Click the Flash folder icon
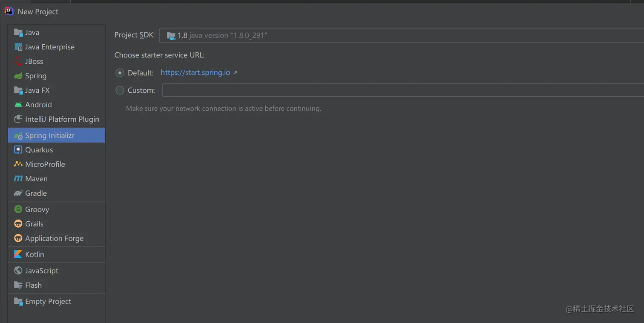Screen dimensions: 644x323 18,285
